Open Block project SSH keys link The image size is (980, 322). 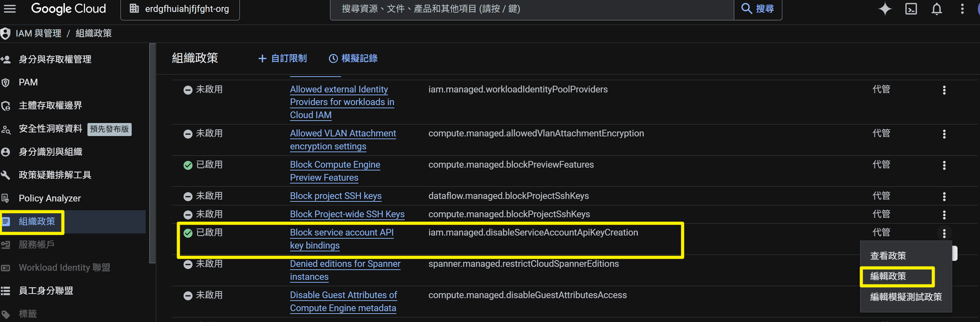pyautogui.click(x=336, y=196)
